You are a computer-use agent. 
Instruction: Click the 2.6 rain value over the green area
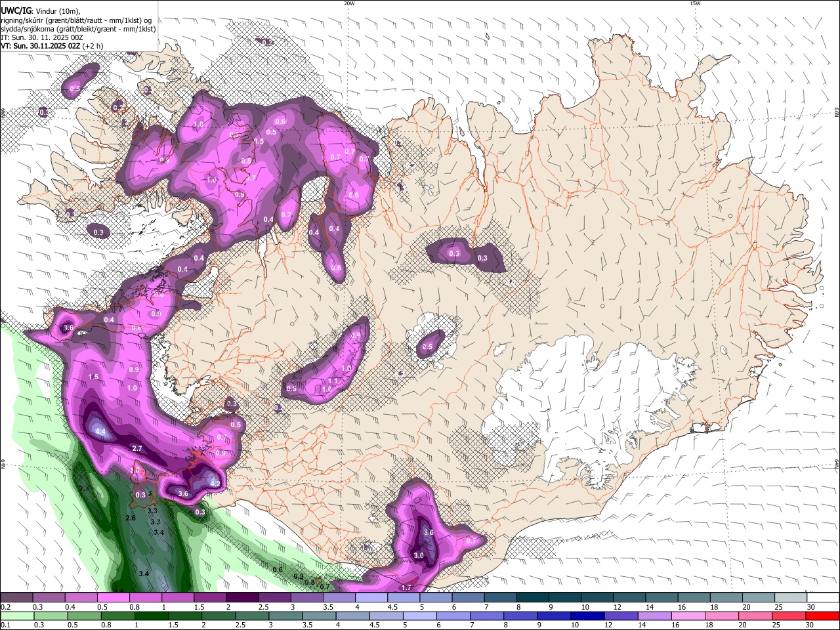click(x=130, y=518)
